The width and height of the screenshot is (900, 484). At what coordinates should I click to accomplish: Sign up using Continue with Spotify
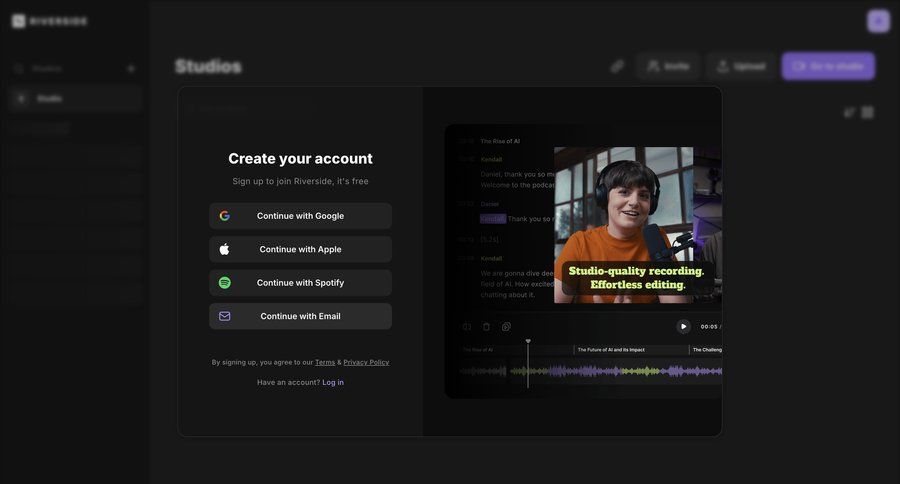pyautogui.click(x=300, y=282)
